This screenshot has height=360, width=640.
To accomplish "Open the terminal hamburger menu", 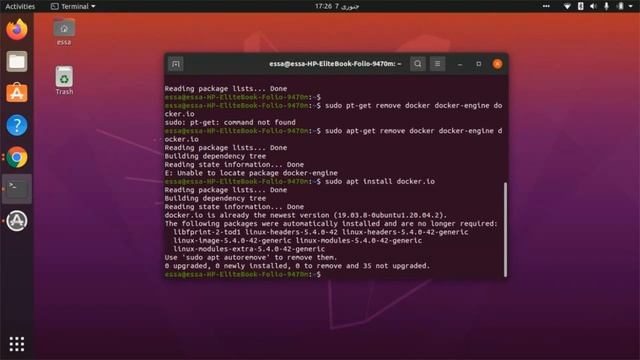I will coord(437,64).
